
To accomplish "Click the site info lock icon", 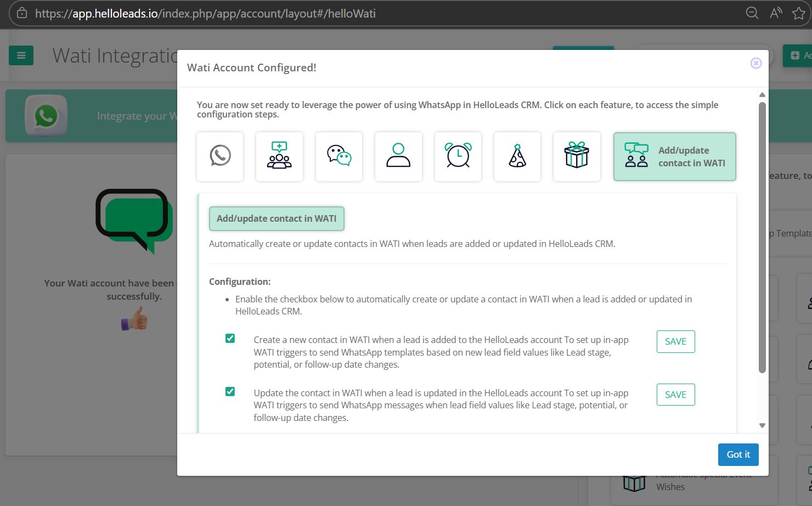I will 22,13.
